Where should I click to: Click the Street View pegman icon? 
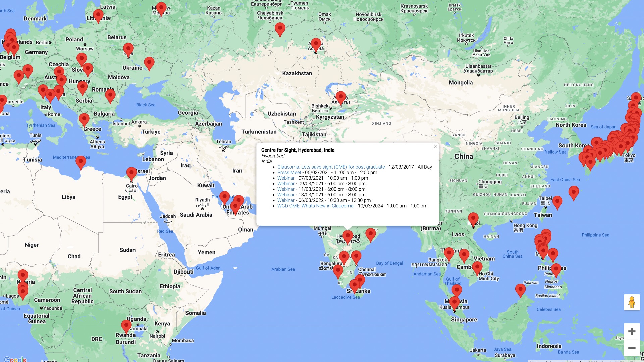pos(632,302)
